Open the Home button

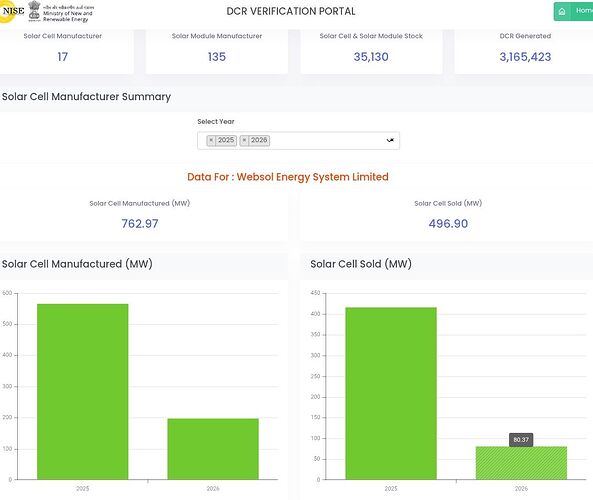573,11
